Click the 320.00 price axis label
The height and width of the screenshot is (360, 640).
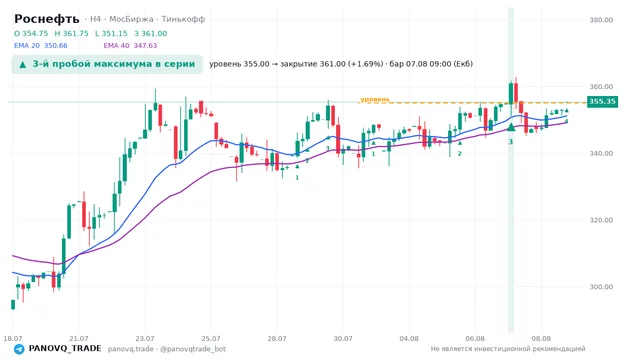[x=601, y=220]
